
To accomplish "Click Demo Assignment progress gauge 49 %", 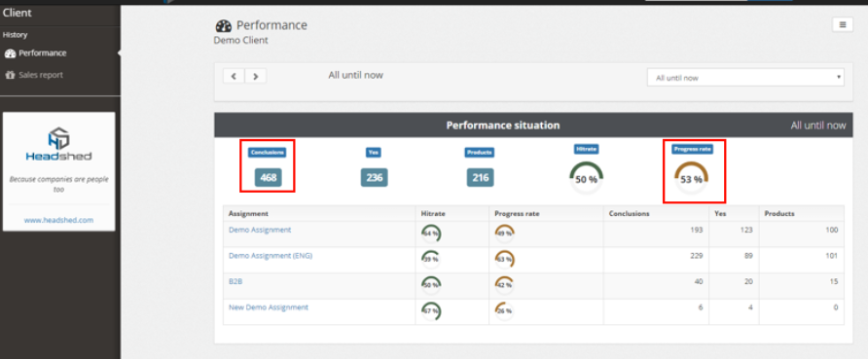I will [x=504, y=233].
